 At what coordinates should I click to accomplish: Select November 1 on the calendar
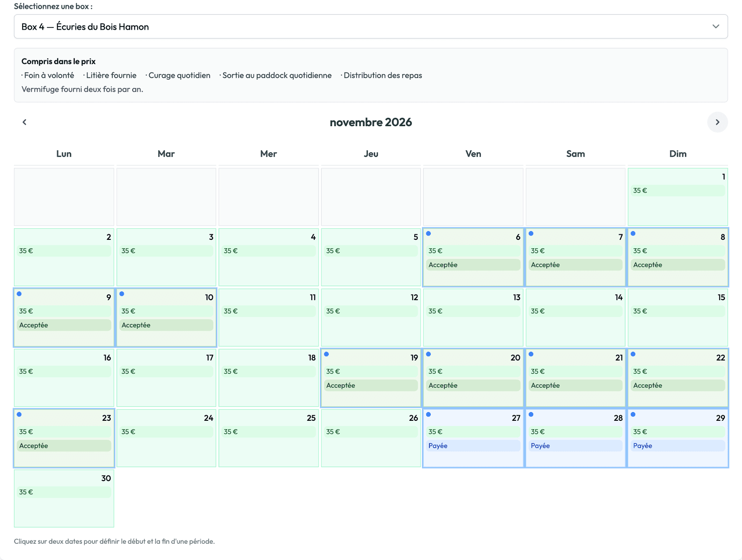[x=678, y=197]
